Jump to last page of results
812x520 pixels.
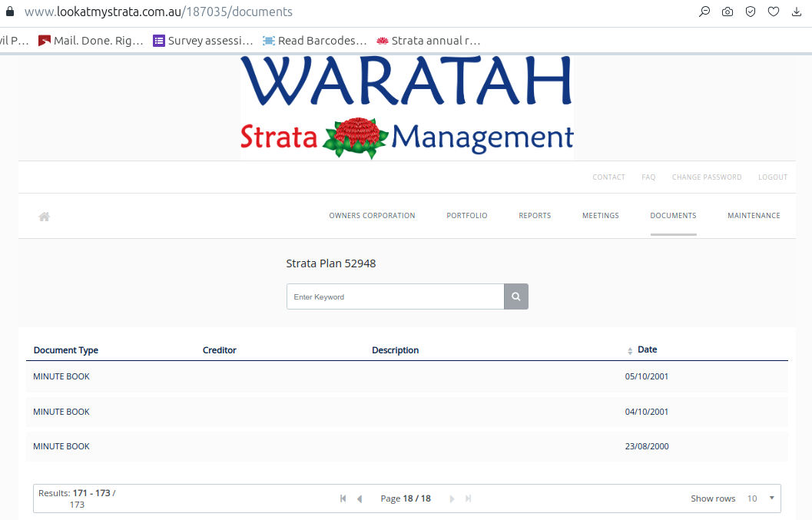point(468,498)
